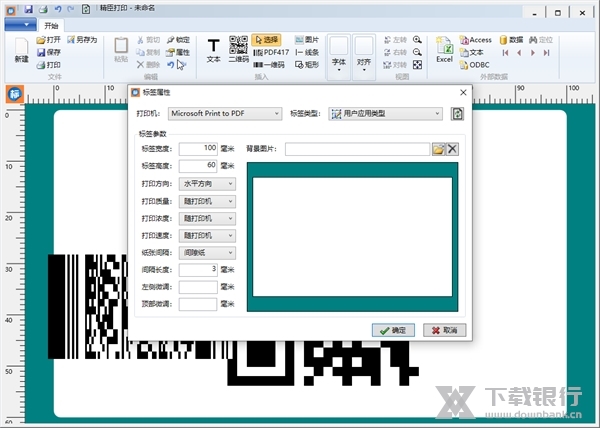Click the label width (标签宽度) field
Screen dimensions: 600x428
(198, 149)
